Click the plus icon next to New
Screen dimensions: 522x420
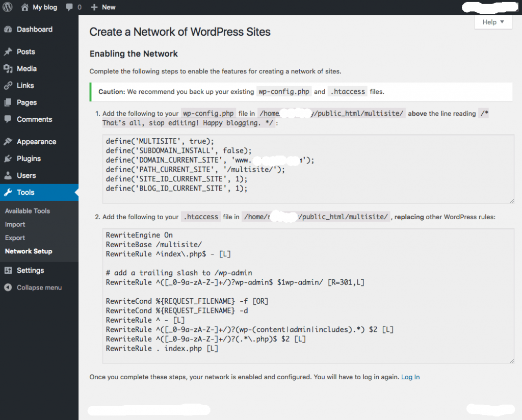pos(94,7)
